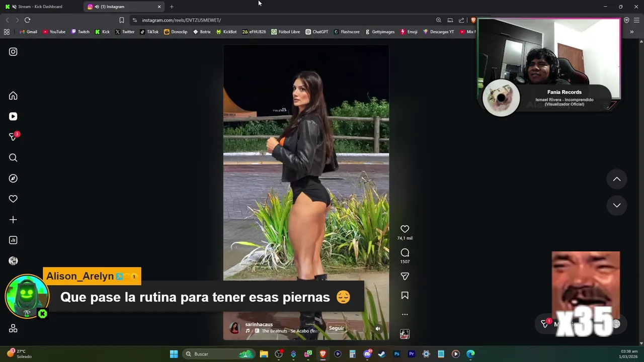Open comments on the reel
644x362 pixels.
pyautogui.click(x=405, y=253)
